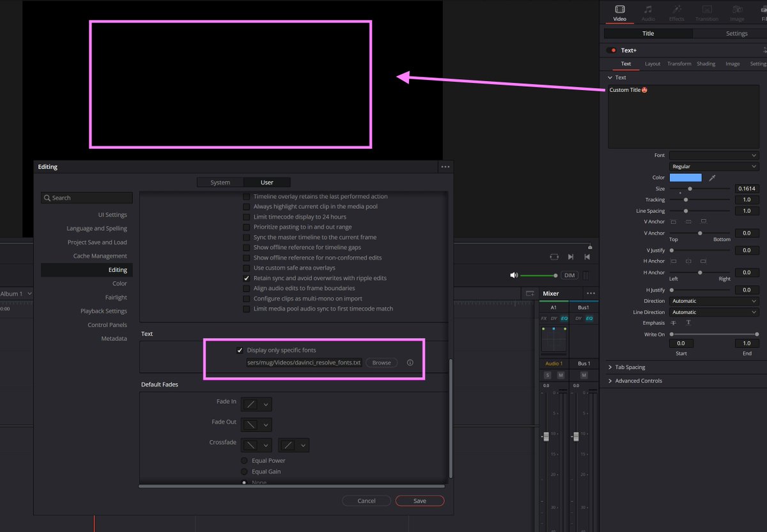The width and height of the screenshot is (767, 532).
Task: Open the Mixer options three-dot menu
Action: [591, 293]
